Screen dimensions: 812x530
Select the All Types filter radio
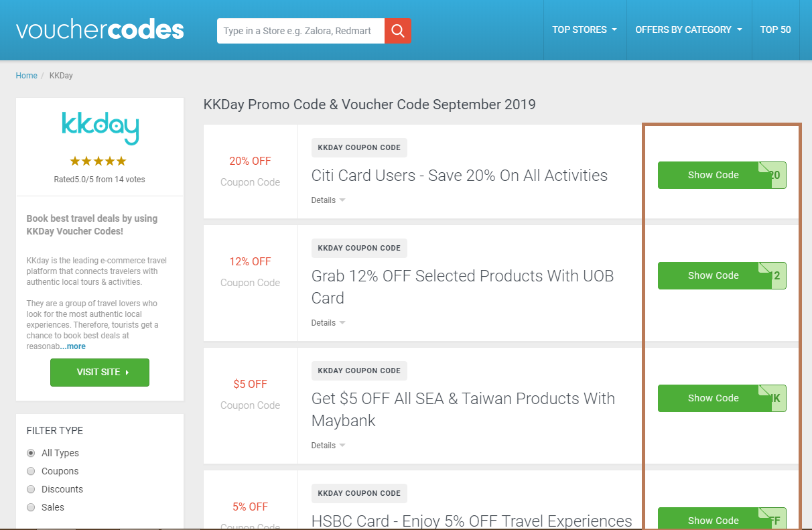31,453
